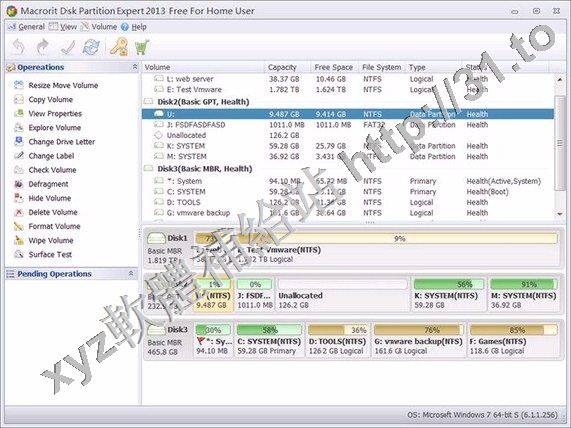Click the key registration toolbar icon
Viewport: 571px width, 428px height.
(x=119, y=47)
